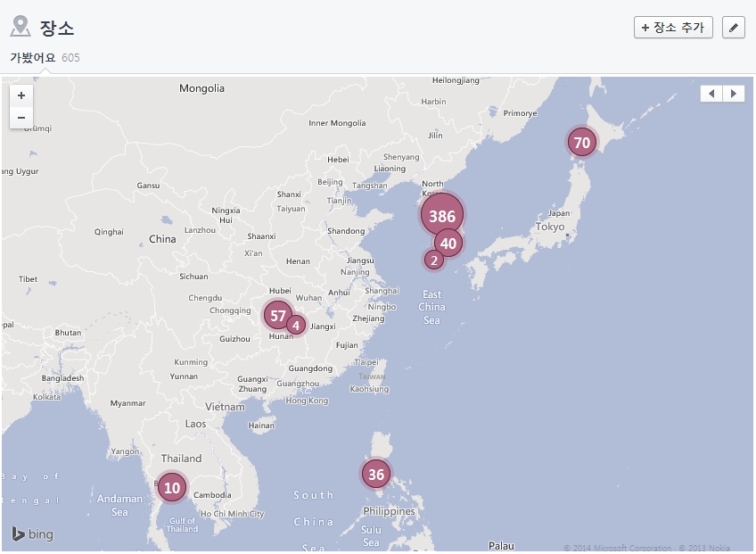Pan the map to the previous view
Viewport: 756px width, 554px height.
711,94
